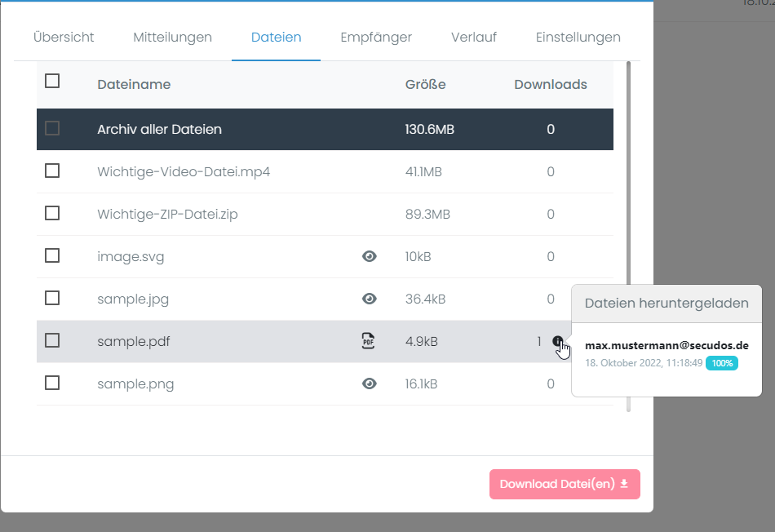Check the select-all checkbox in the header

[53, 81]
